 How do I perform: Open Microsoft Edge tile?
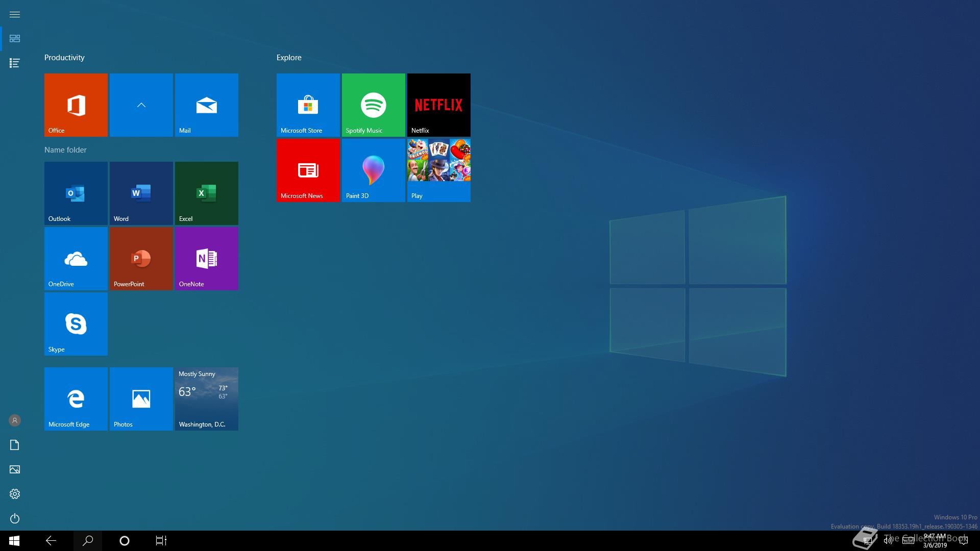pos(76,399)
